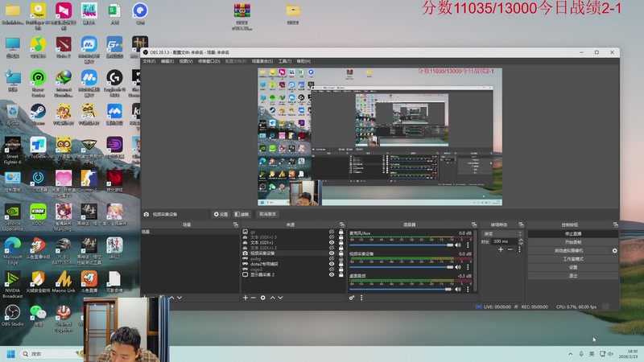
Task: Move selected source up
Action: [272, 298]
